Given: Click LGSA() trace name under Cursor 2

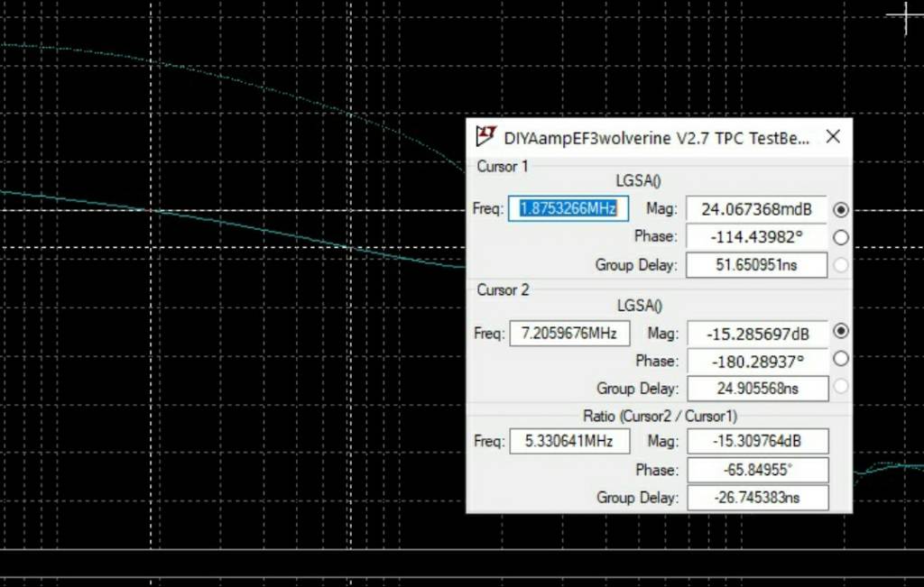Looking at the screenshot, I should pos(640,306).
